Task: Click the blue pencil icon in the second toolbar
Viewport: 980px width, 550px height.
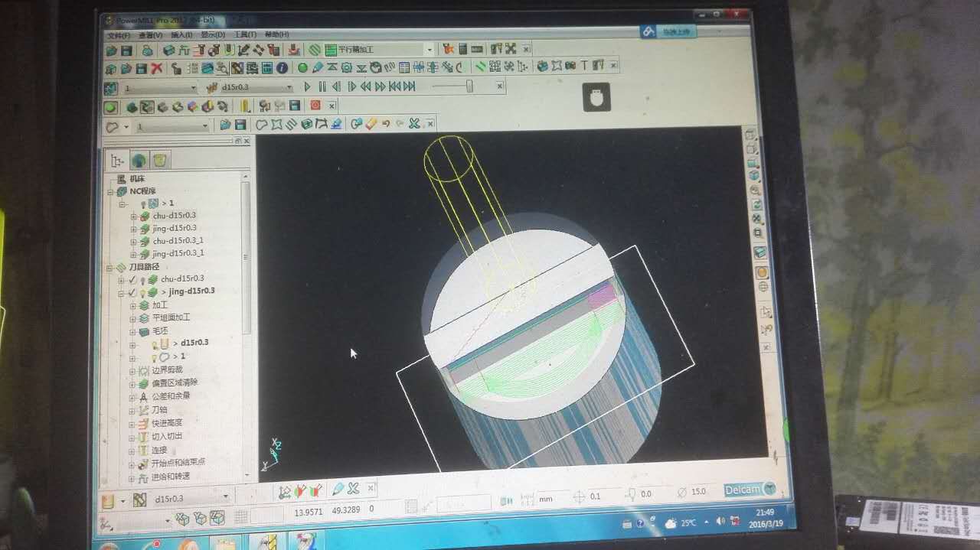Action: click(x=317, y=67)
